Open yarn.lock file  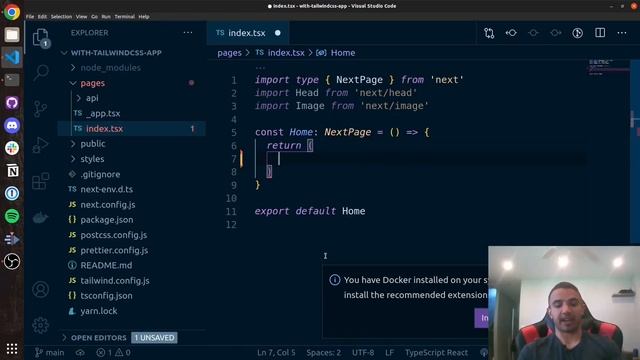coord(99,311)
